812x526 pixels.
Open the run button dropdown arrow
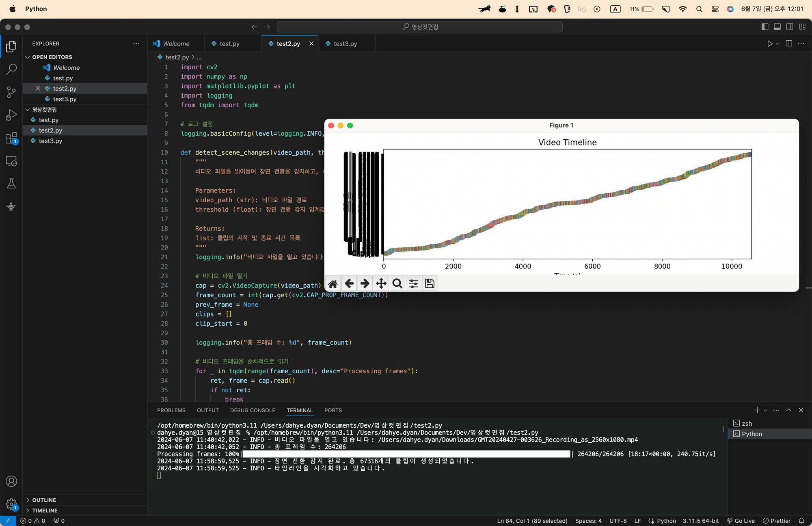778,44
